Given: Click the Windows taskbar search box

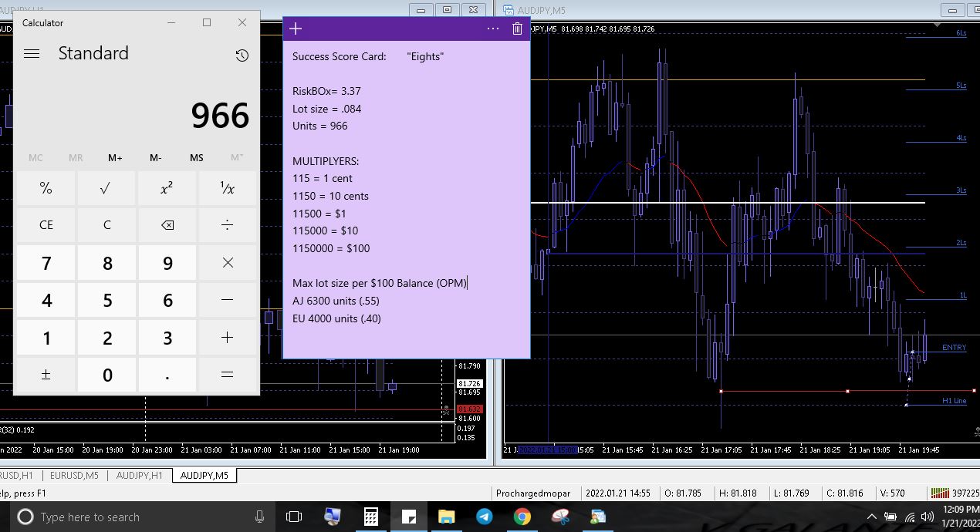Looking at the screenshot, I should tap(139, 517).
